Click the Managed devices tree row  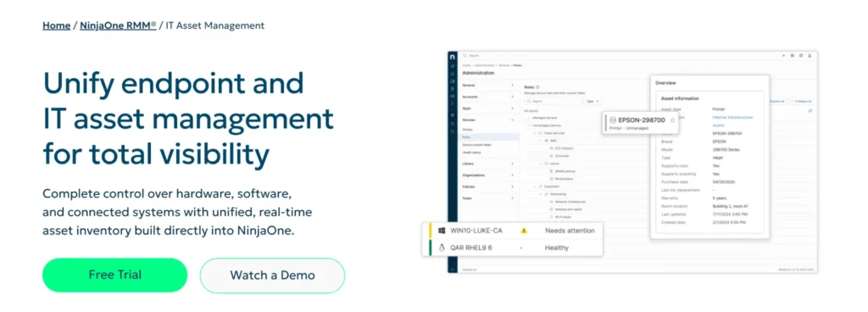click(544, 118)
